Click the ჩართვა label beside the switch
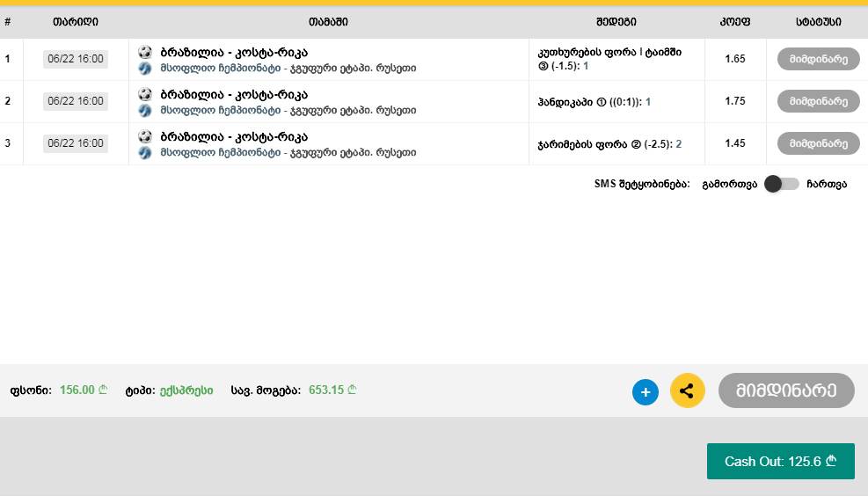Screen dimensions: 868x496 (827, 185)
